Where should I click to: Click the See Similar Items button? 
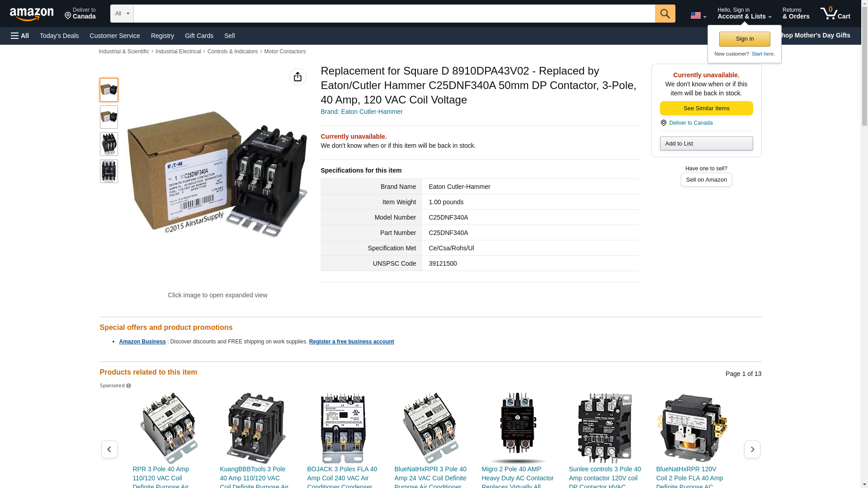pyautogui.click(x=706, y=108)
